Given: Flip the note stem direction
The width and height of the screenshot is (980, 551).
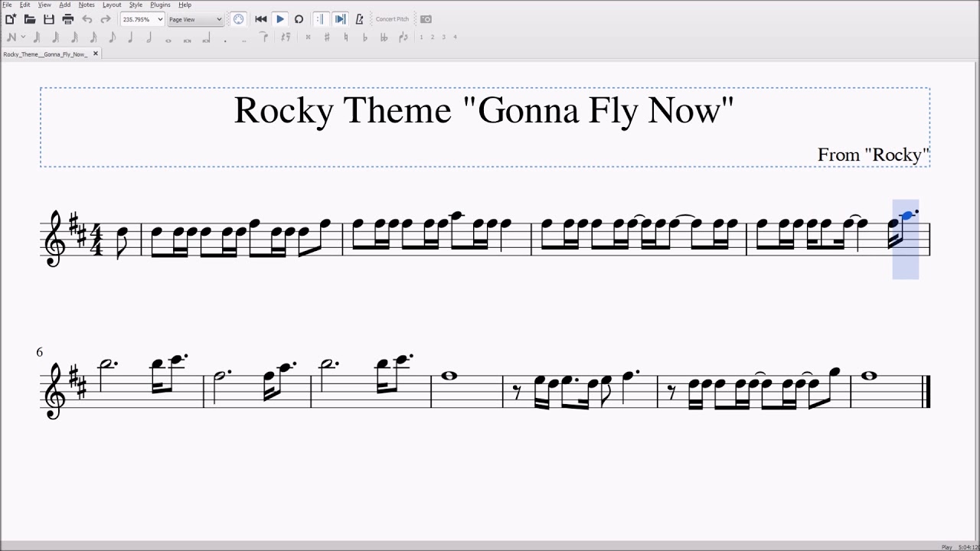Looking at the screenshot, I should pyautogui.click(x=403, y=37).
